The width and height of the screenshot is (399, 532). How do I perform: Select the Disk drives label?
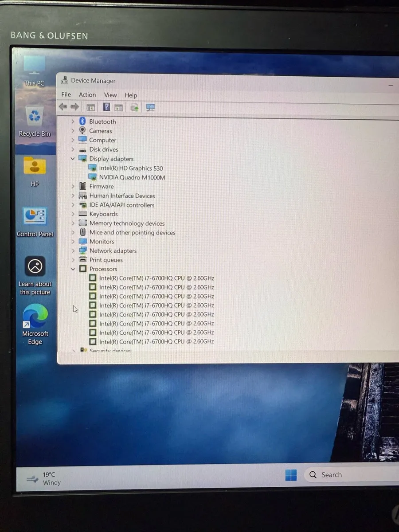click(104, 149)
